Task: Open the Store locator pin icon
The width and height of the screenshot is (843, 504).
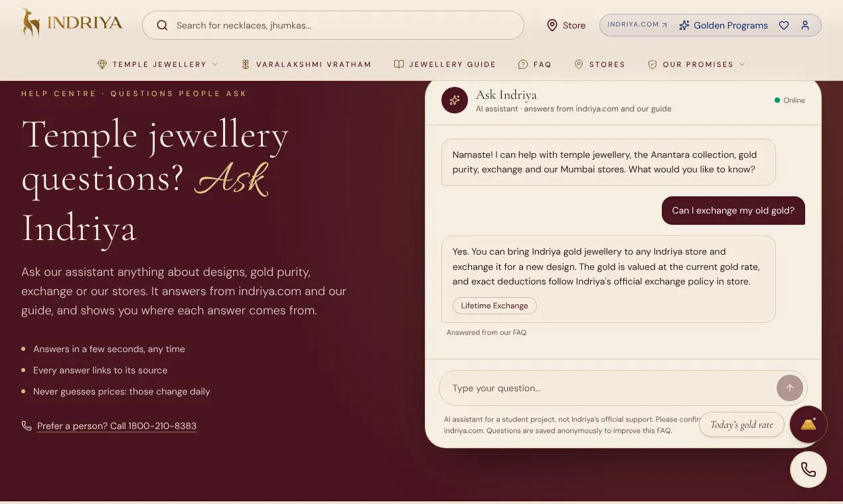Action: coord(552,25)
